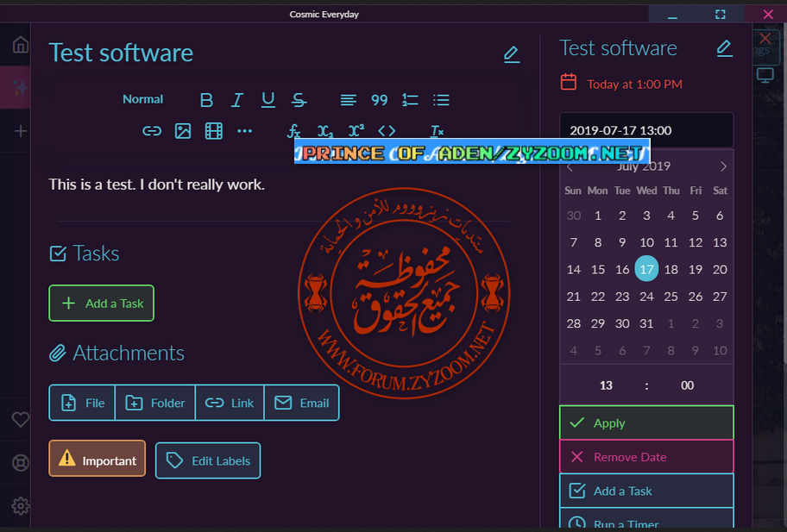Click the Add a Task green button
Image resolution: width=787 pixels, height=532 pixels.
pos(101,304)
